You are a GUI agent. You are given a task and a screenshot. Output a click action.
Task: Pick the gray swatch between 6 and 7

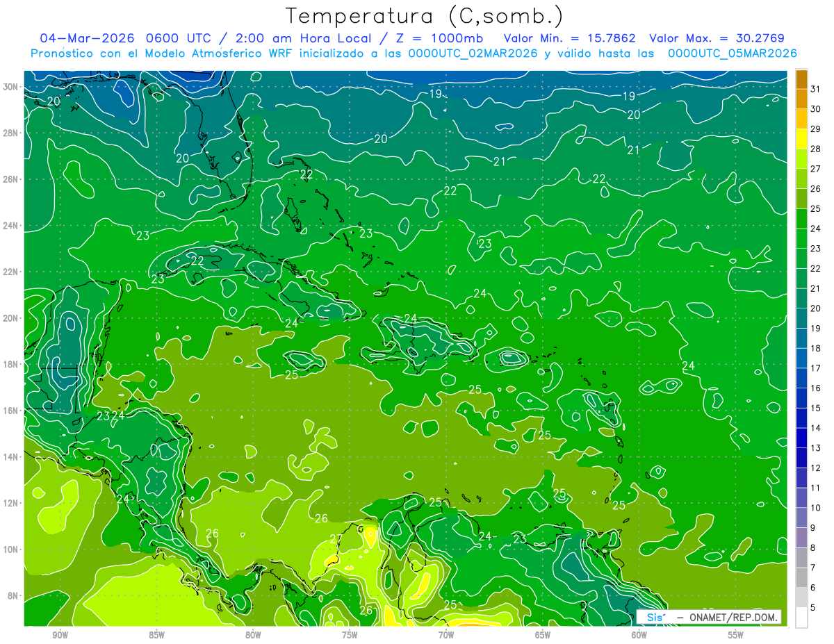801,577
